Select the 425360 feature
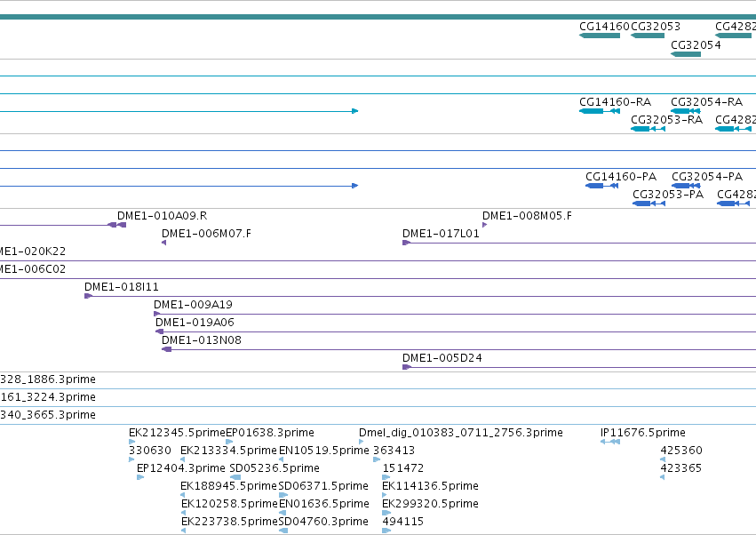Screen dimensions: 756x535 (x=663, y=459)
